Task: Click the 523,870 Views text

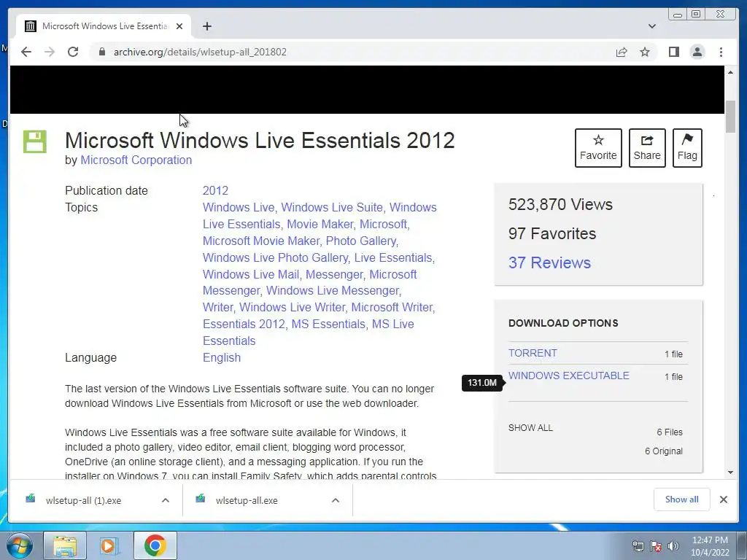Action: [x=560, y=204]
